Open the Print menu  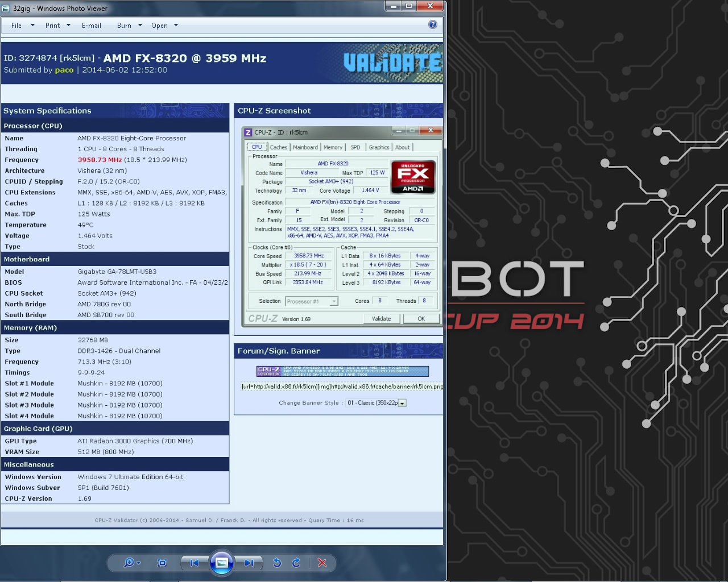52,25
